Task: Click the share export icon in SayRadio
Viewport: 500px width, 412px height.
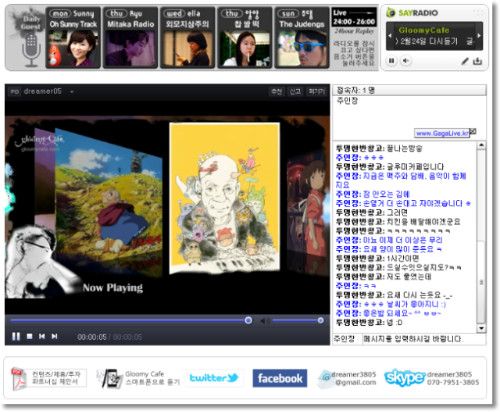Action: click(477, 61)
